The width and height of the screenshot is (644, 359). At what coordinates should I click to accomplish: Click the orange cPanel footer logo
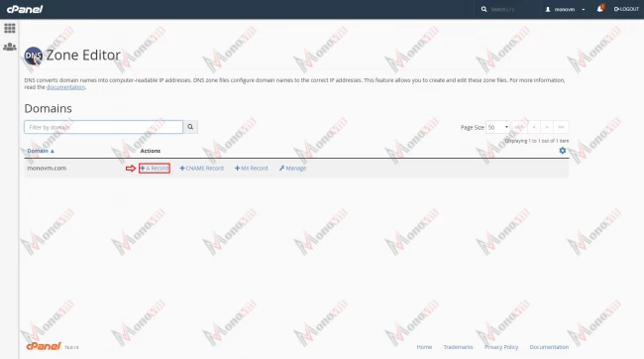(44, 346)
